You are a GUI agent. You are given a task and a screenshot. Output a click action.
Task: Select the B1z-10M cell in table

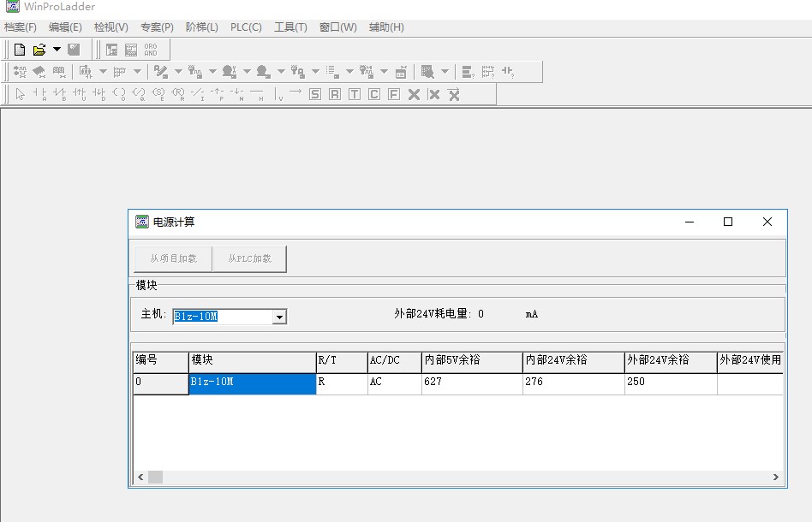click(x=252, y=383)
